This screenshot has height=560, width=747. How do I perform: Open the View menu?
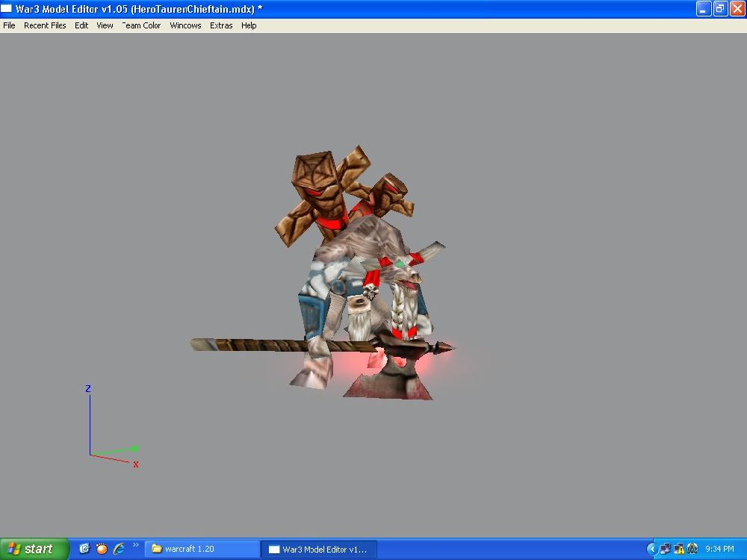(x=105, y=25)
